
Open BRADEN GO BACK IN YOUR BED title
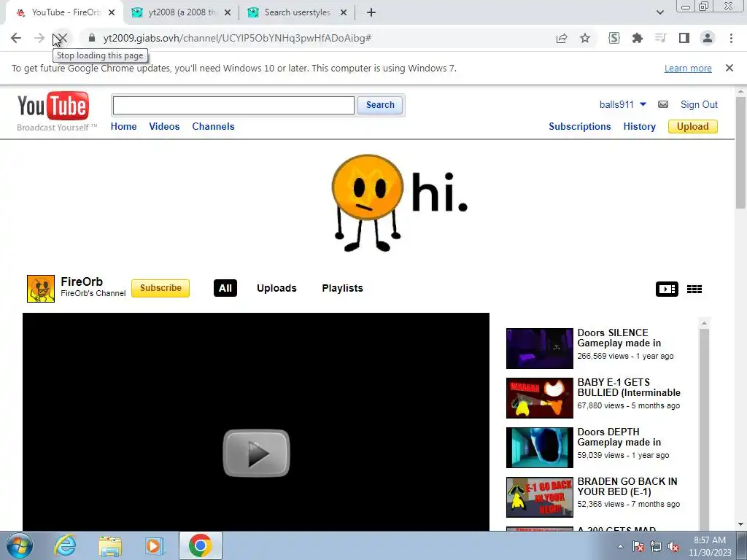point(627,486)
